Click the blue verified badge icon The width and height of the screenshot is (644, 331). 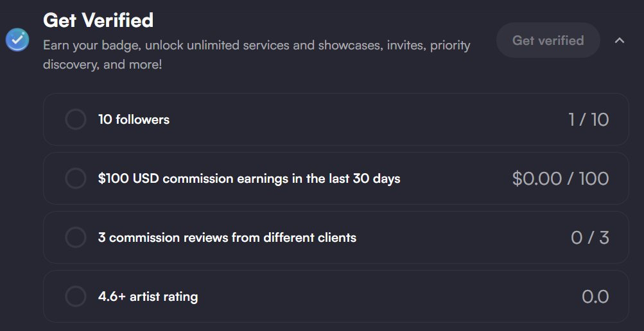(x=17, y=40)
